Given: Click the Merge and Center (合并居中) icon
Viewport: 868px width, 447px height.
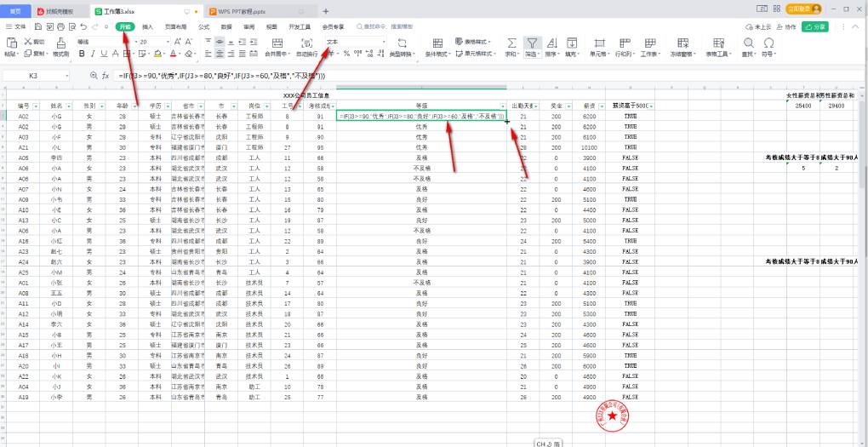Looking at the screenshot, I should tap(277, 43).
